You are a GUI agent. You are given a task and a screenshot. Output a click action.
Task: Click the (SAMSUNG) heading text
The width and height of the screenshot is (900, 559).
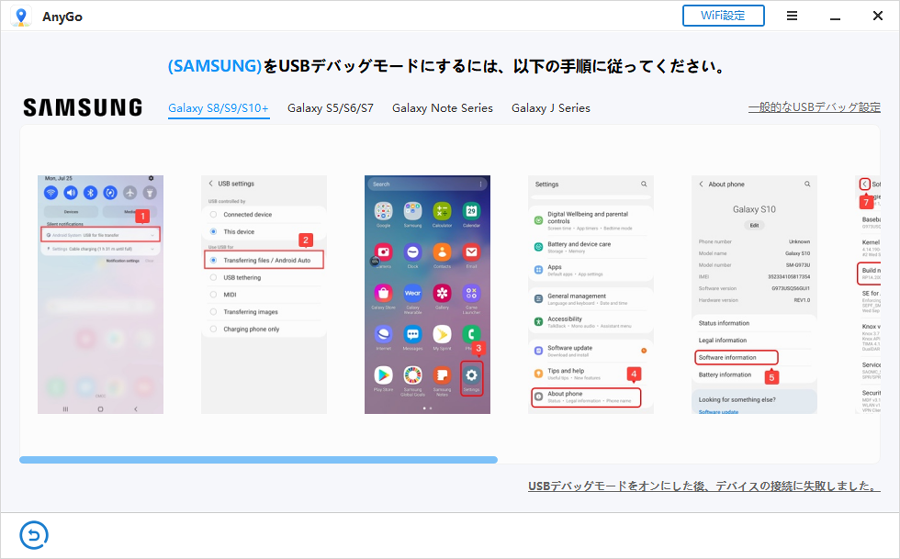click(215, 66)
